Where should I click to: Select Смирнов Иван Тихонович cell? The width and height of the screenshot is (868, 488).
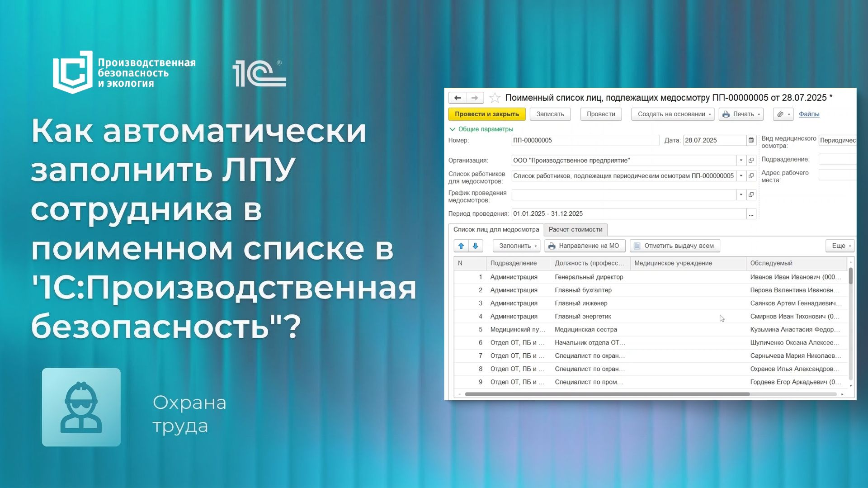click(x=797, y=316)
